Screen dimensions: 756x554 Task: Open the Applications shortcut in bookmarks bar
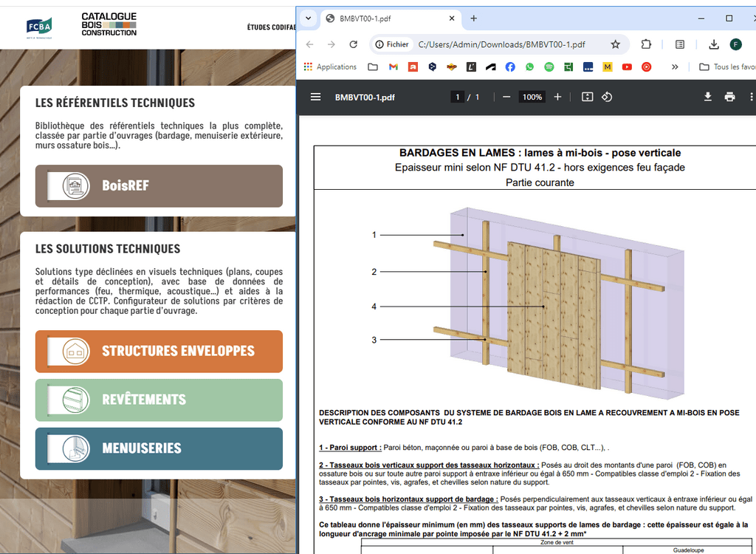click(x=330, y=66)
